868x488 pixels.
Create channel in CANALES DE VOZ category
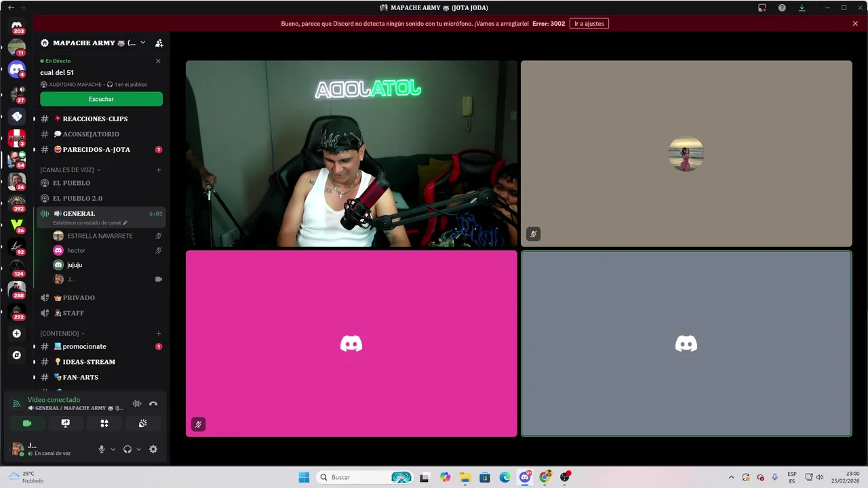coord(159,170)
